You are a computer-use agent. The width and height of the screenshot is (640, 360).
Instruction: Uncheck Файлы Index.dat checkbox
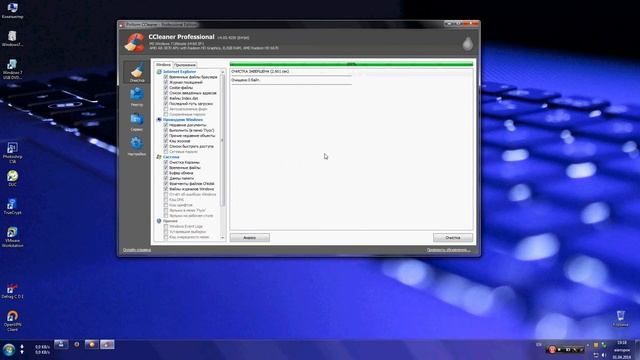[x=166, y=98]
